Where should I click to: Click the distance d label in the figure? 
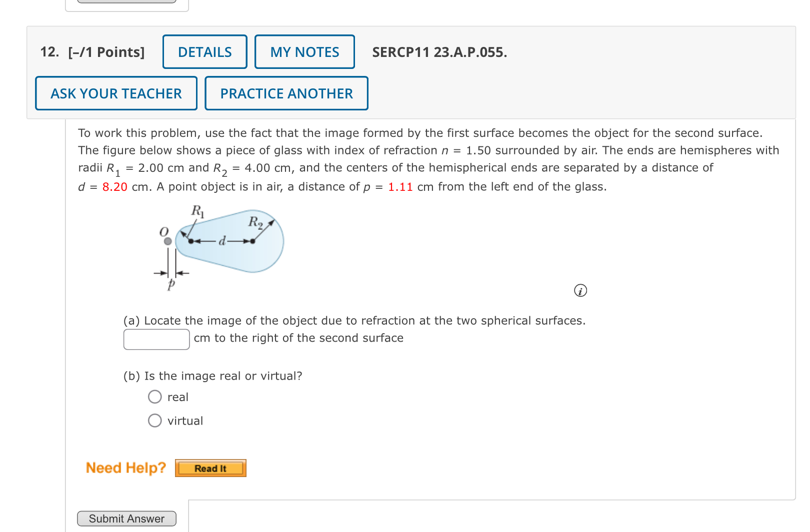pyautogui.click(x=222, y=240)
